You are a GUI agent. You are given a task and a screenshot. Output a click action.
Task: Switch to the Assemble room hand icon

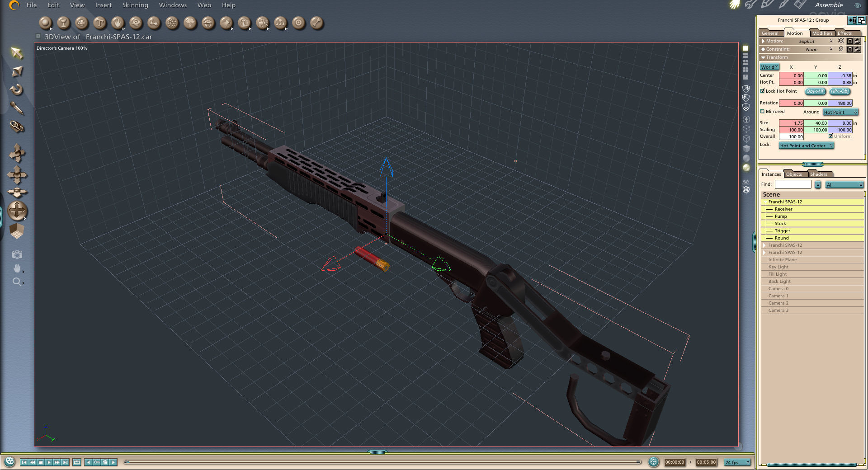(734, 5)
